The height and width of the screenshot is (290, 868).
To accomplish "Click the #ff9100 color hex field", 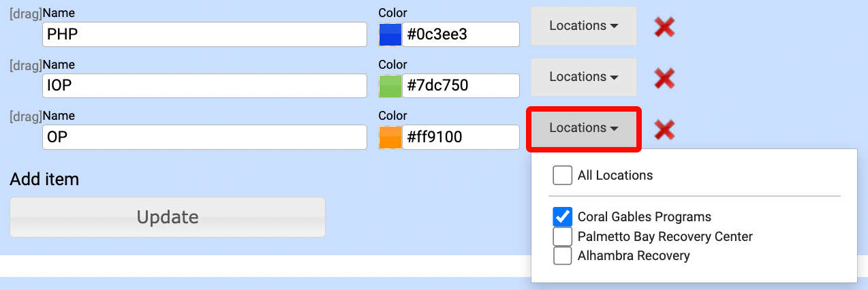I will [x=461, y=137].
